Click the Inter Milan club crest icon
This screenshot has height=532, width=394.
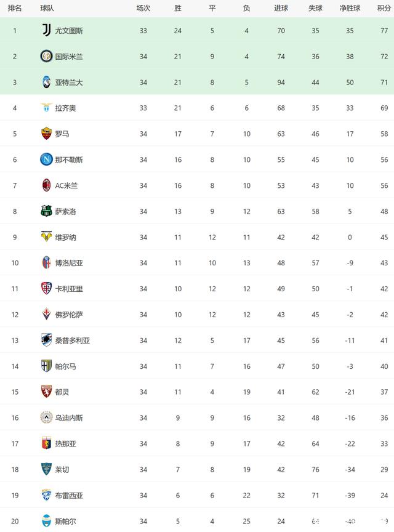(47, 56)
